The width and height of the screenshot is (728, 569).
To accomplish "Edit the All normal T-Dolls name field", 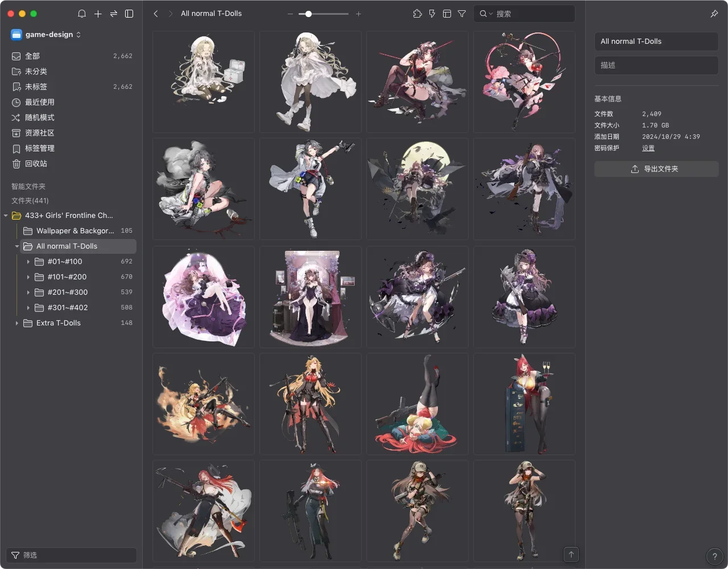I will click(x=656, y=42).
